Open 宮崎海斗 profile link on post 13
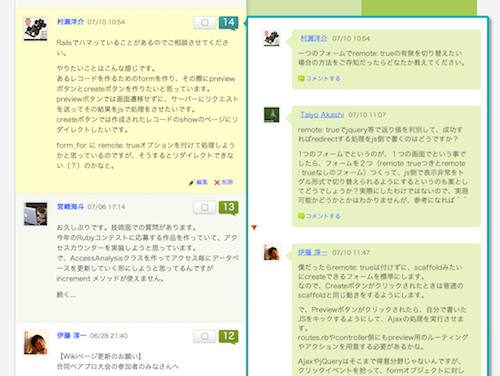The image size is (500, 376). coord(70,207)
